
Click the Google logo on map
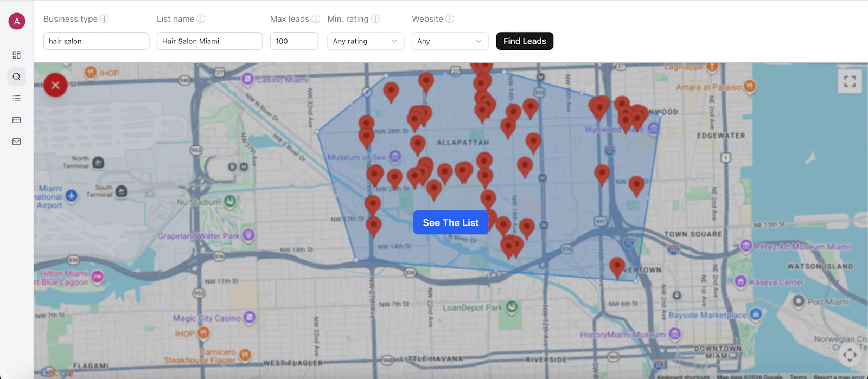(x=56, y=372)
